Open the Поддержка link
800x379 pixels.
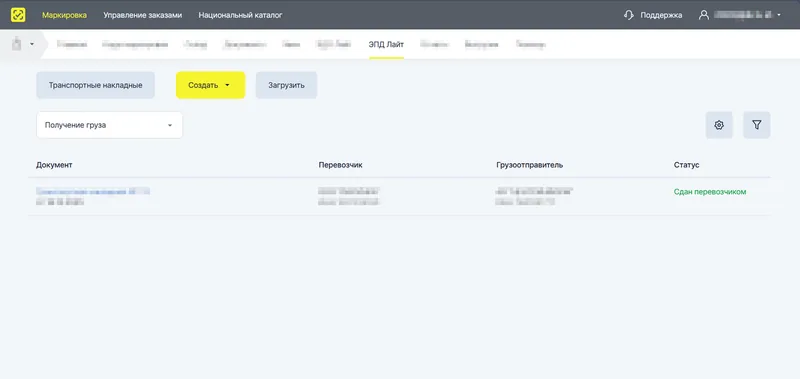661,15
